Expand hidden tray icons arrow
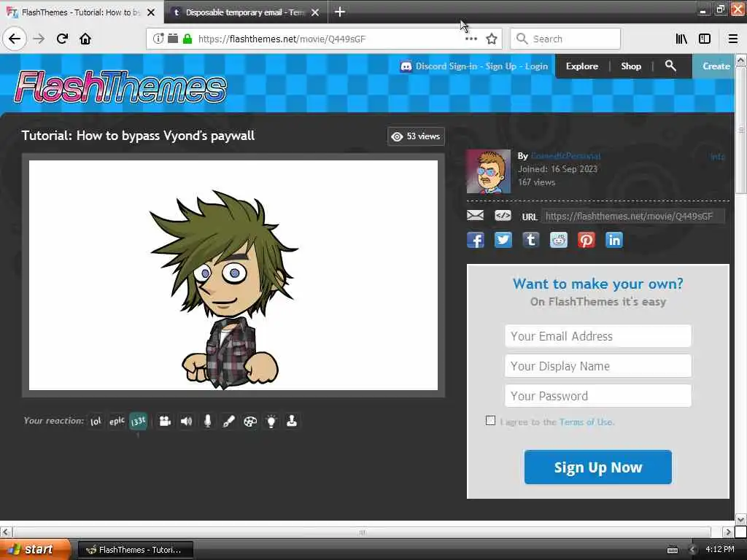This screenshot has height=560, width=747. click(692, 550)
